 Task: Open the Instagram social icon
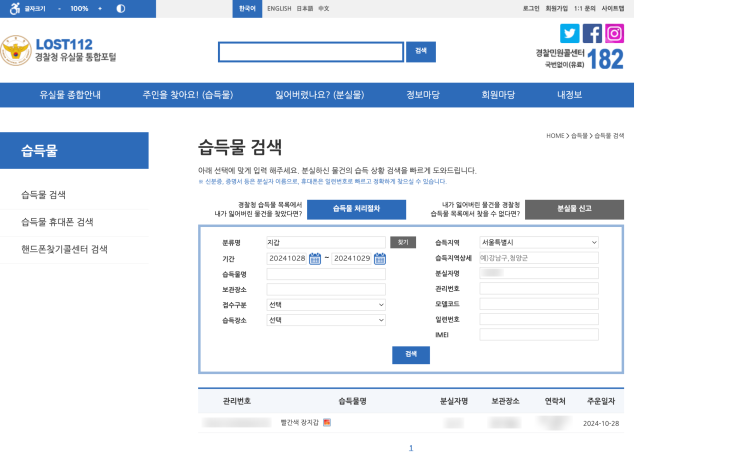(x=614, y=33)
